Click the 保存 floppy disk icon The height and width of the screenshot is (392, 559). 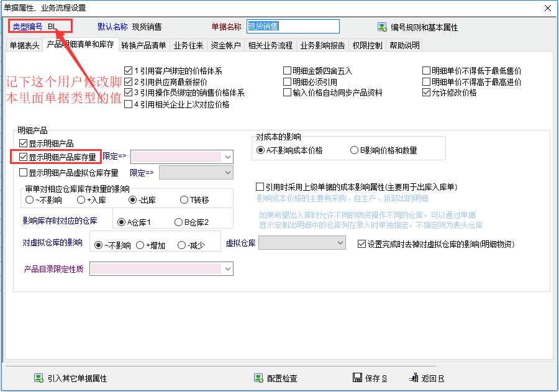(357, 378)
